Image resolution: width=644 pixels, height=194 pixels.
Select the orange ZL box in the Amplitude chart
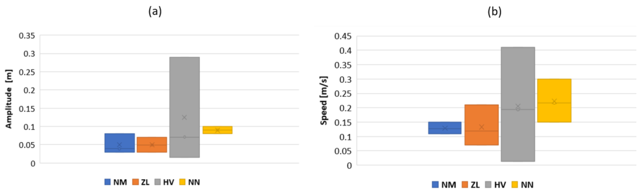[x=152, y=149]
